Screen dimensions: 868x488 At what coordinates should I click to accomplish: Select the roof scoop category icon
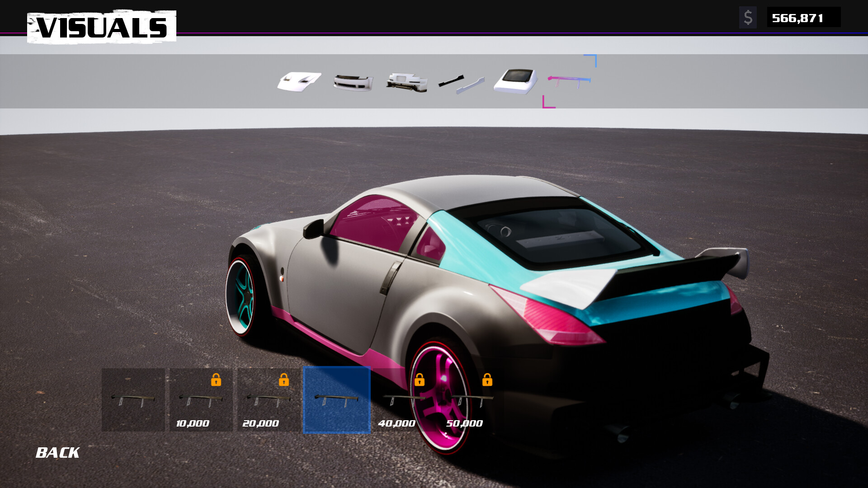515,81
